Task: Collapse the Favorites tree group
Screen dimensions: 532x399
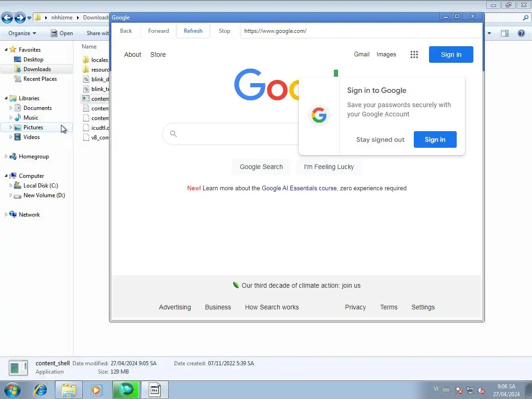Action: (6, 49)
